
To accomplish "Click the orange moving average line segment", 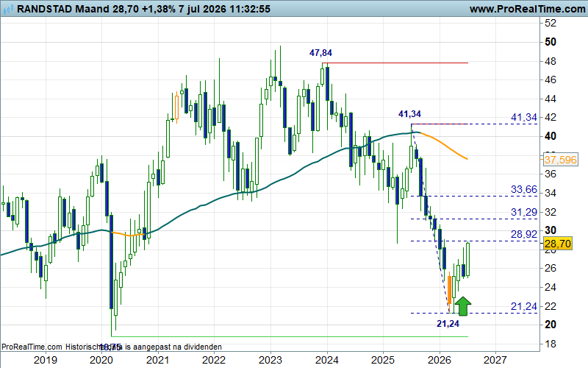I will click(445, 144).
